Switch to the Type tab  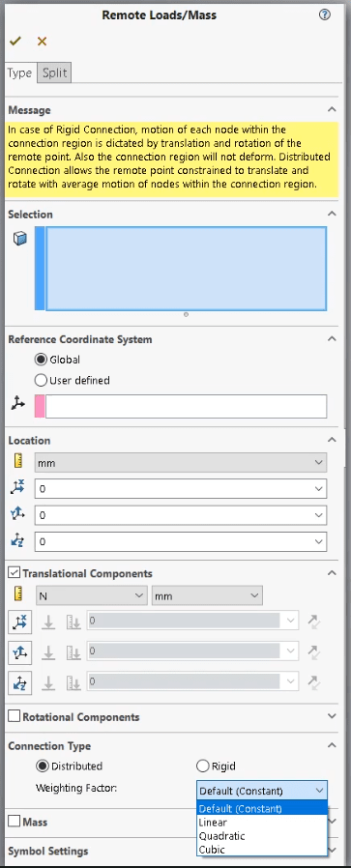(20, 73)
